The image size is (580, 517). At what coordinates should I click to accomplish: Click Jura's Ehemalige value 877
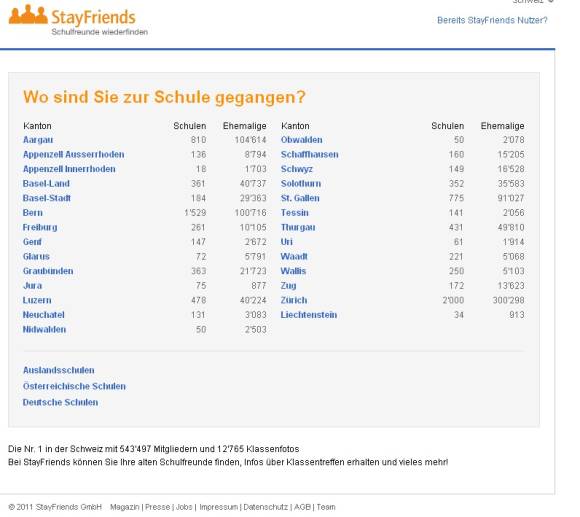pyautogui.click(x=259, y=286)
